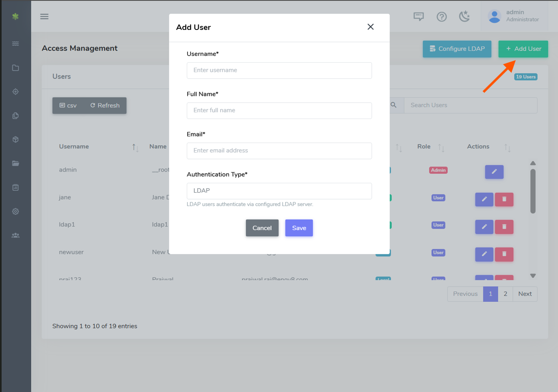Click the edit pencil for admin
The height and width of the screenshot is (392, 558).
click(494, 172)
